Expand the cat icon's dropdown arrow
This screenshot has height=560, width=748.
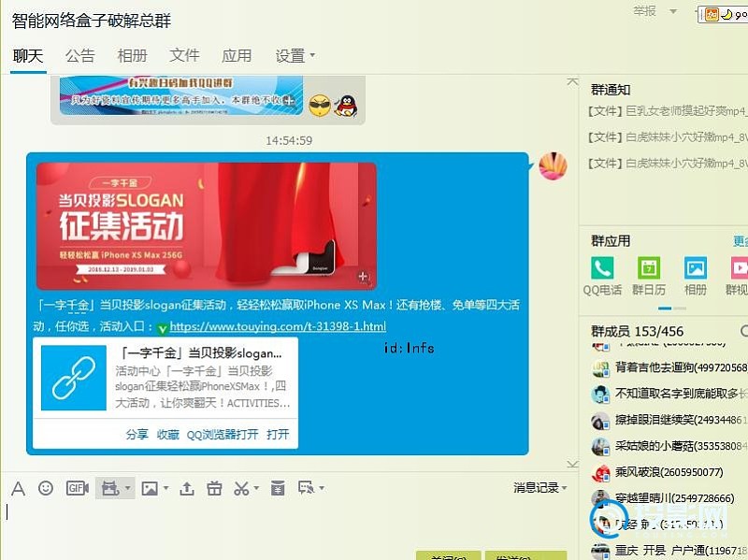[x=128, y=488]
